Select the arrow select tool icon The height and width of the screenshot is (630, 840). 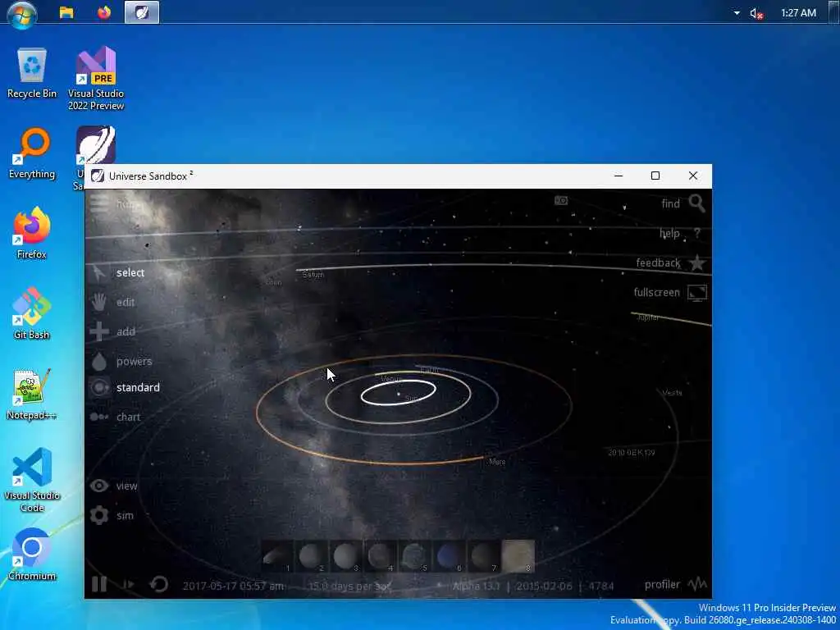tap(99, 272)
